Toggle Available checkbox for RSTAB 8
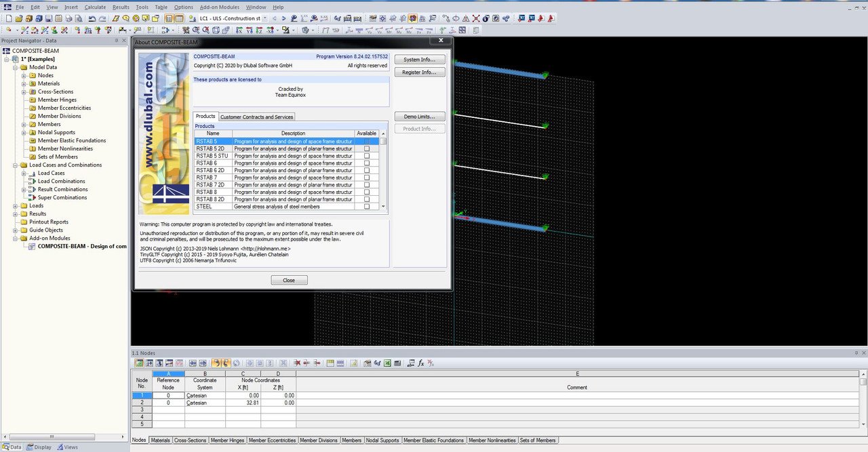Viewport: 868px width, 452px height. coord(367,192)
